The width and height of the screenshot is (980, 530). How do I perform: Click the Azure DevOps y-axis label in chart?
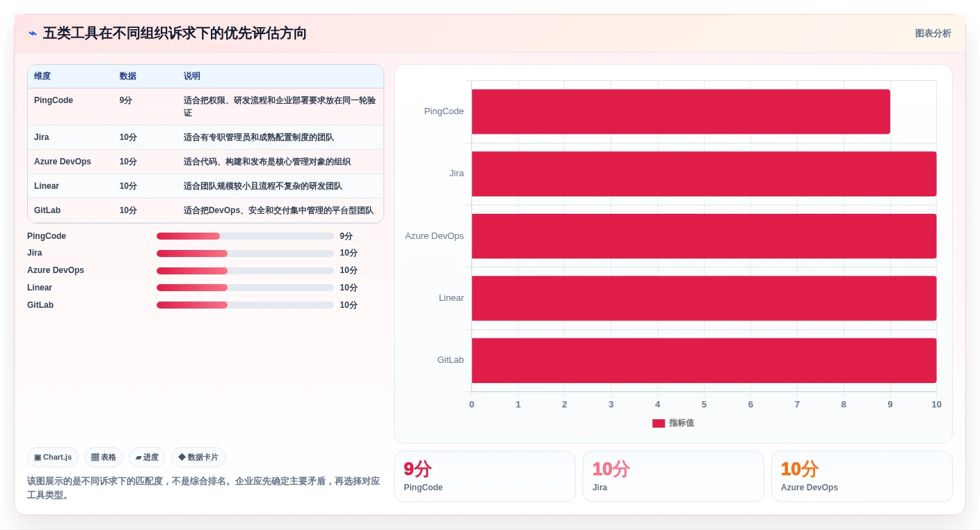pyautogui.click(x=434, y=236)
